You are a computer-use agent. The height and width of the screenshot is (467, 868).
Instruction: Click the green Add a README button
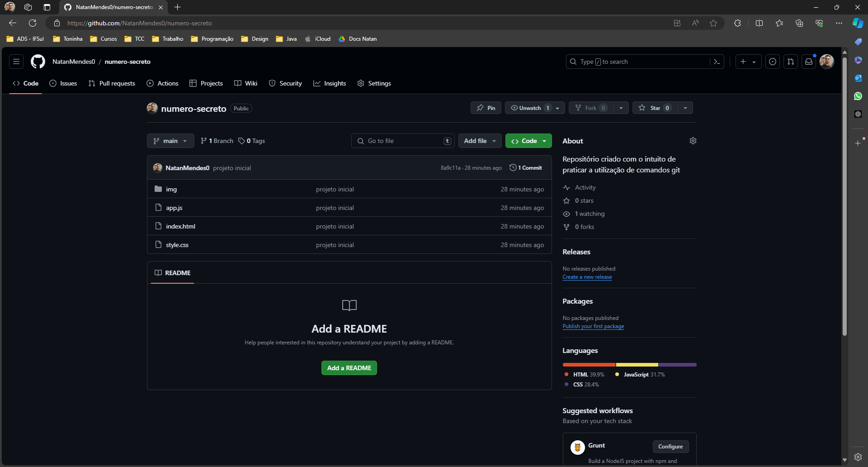[349, 368]
